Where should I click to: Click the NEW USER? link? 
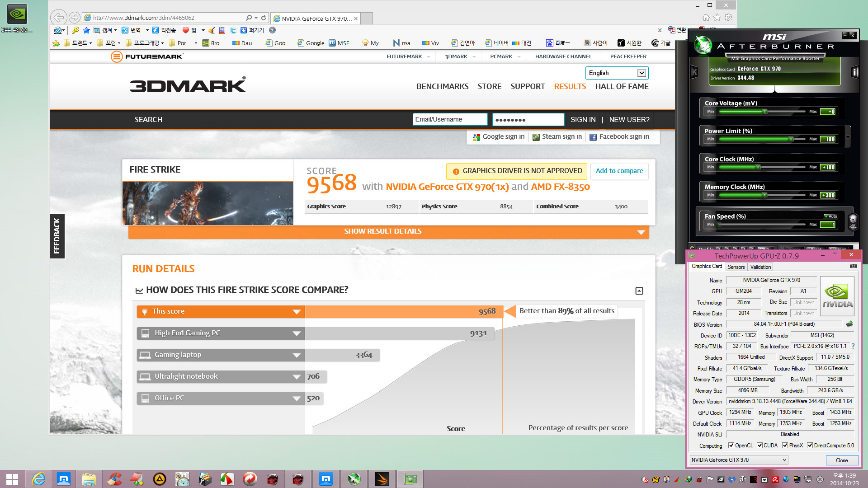pos(629,120)
